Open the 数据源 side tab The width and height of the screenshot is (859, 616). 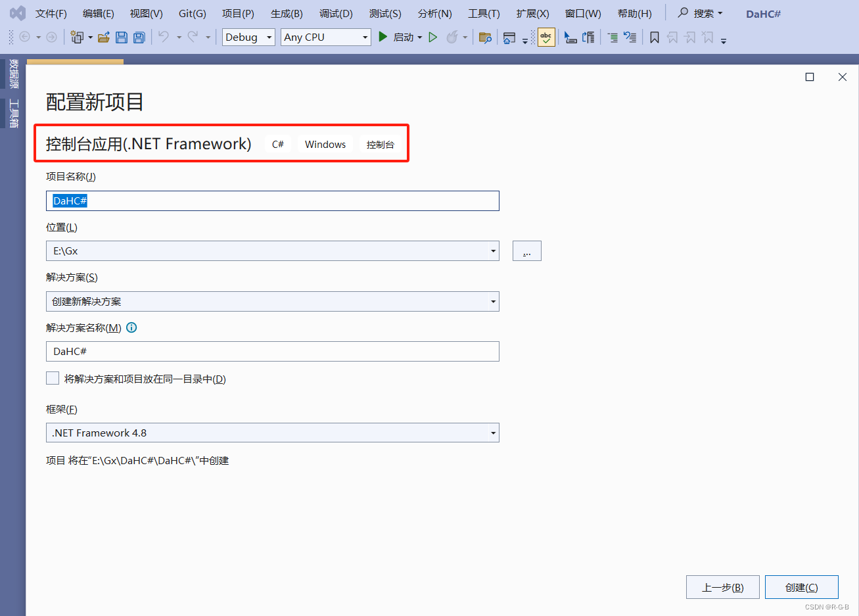14,74
